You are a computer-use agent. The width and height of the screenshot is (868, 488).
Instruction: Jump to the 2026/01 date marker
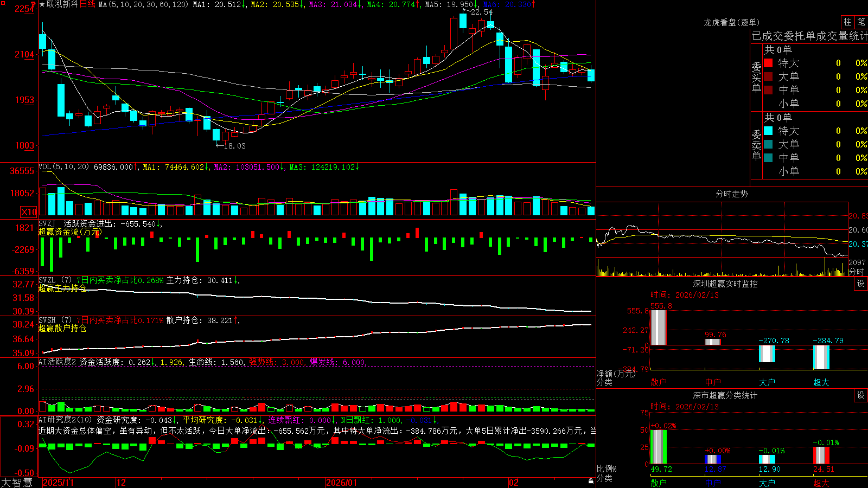tap(342, 483)
